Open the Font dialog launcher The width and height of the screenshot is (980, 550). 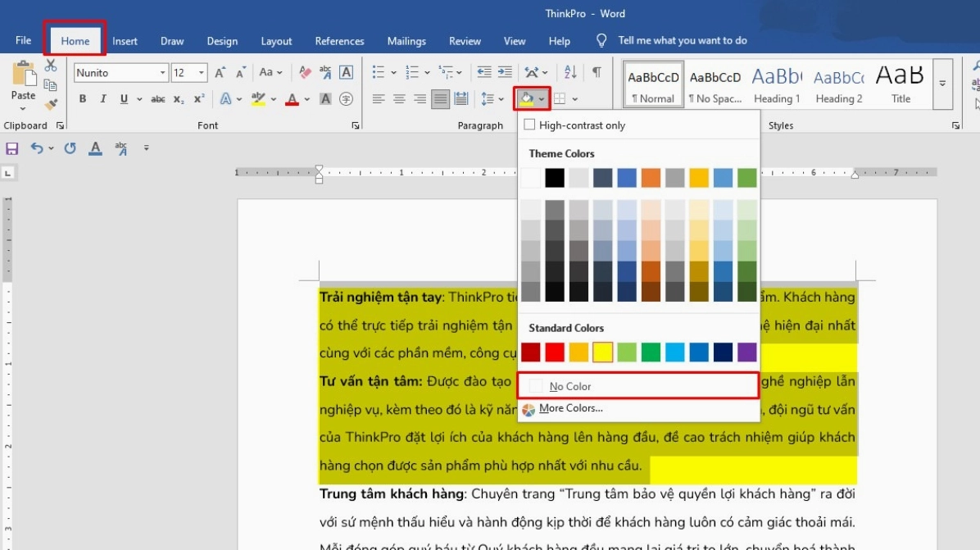[356, 125]
